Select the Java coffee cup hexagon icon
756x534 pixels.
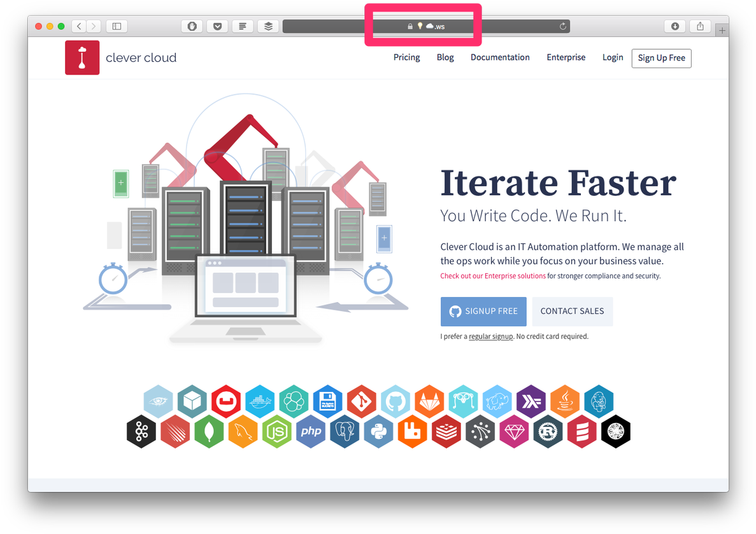pyautogui.click(x=565, y=401)
